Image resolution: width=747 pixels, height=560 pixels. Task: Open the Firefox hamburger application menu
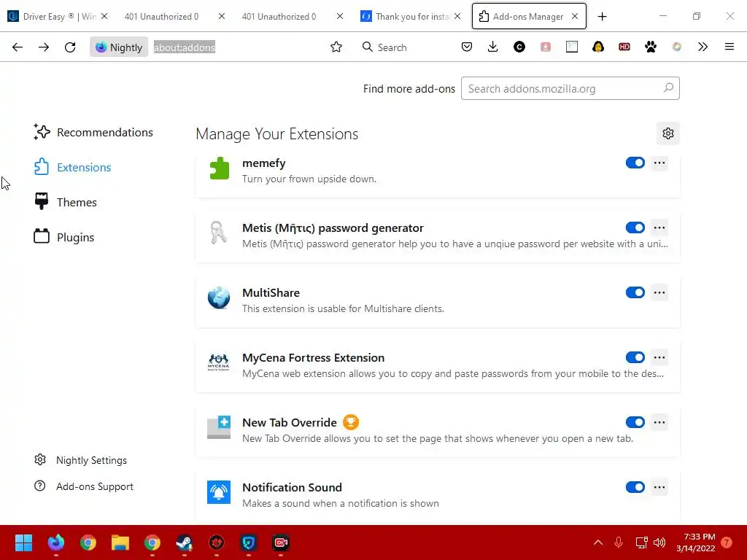(729, 47)
